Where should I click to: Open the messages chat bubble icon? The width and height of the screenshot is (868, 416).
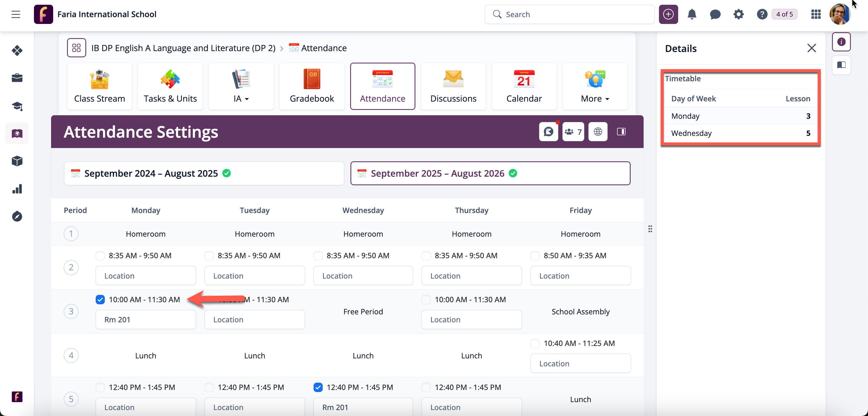coord(715,14)
